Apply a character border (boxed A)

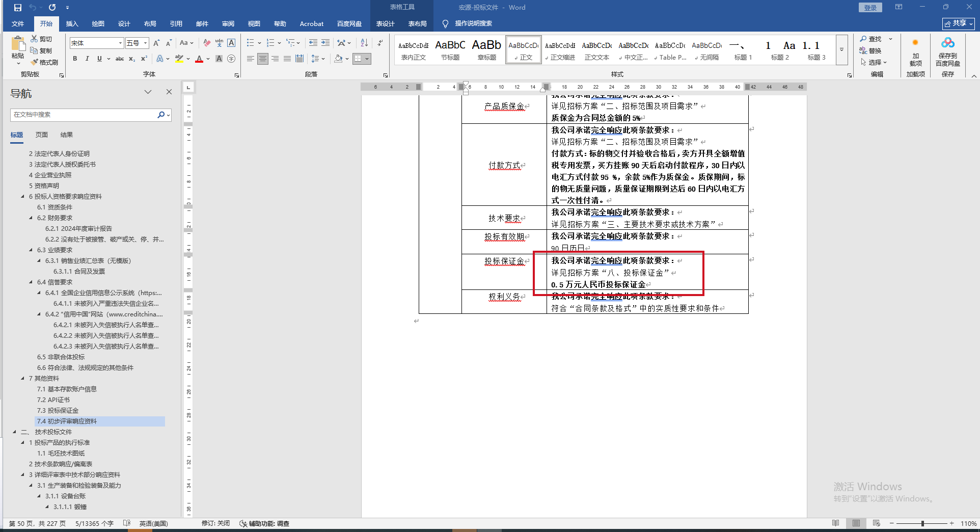[x=231, y=43]
